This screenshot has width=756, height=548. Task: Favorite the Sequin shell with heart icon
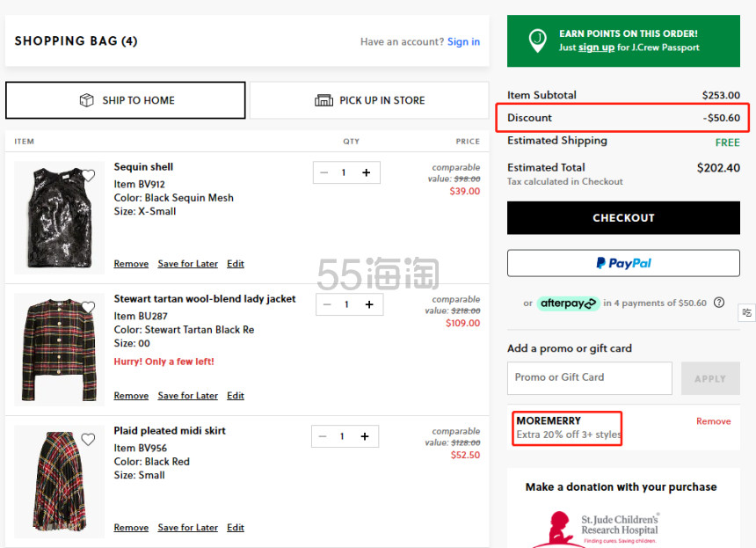[88, 176]
